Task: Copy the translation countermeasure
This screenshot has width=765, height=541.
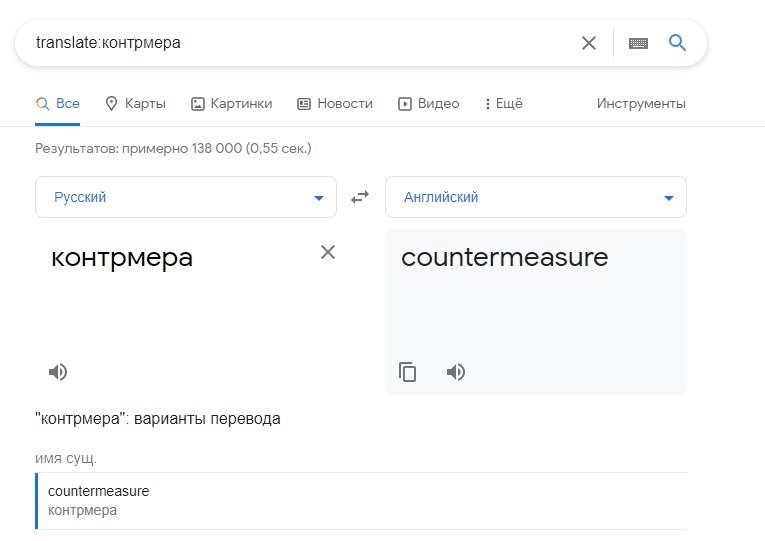Action: 407,372
